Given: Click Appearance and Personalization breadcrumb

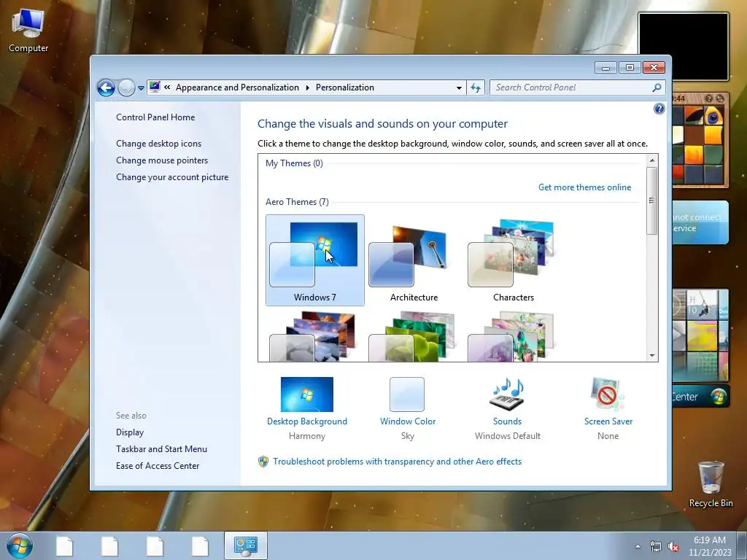Looking at the screenshot, I should pos(237,87).
